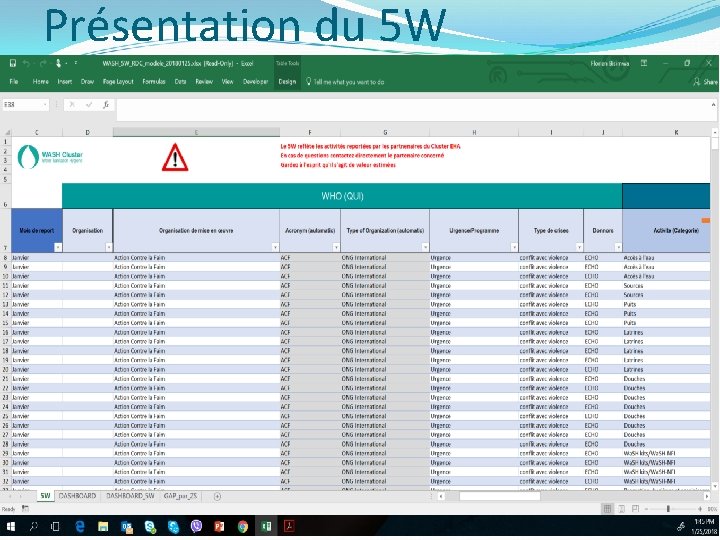Click the Ribbon Display Options icon

tap(644, 63)
